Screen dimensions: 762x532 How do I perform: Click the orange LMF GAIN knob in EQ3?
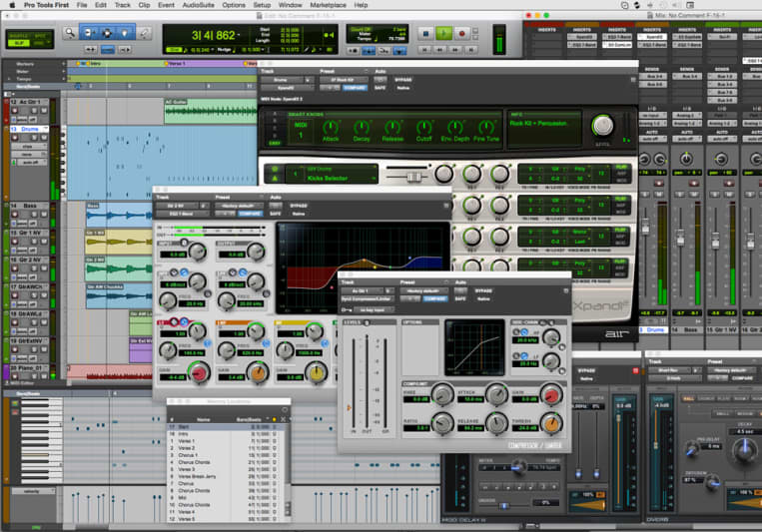(258, 373)
